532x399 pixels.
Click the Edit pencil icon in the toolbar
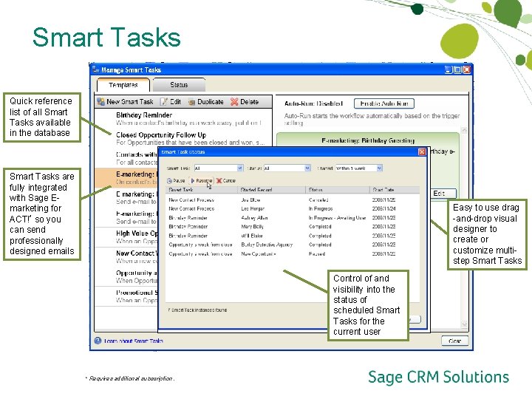(x=164, y=102)
